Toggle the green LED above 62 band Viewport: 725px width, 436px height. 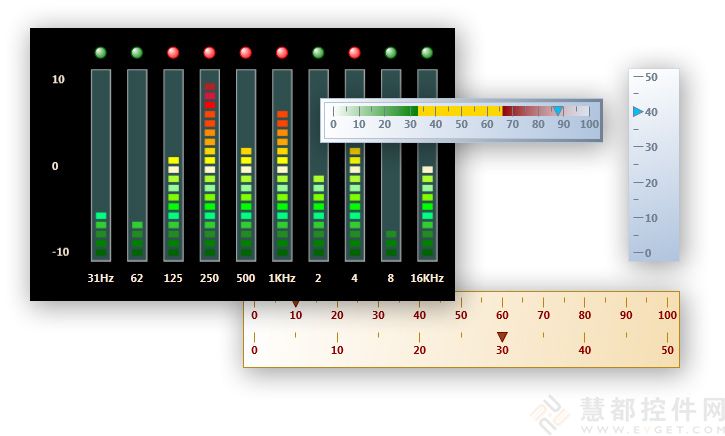pos(137,52)
